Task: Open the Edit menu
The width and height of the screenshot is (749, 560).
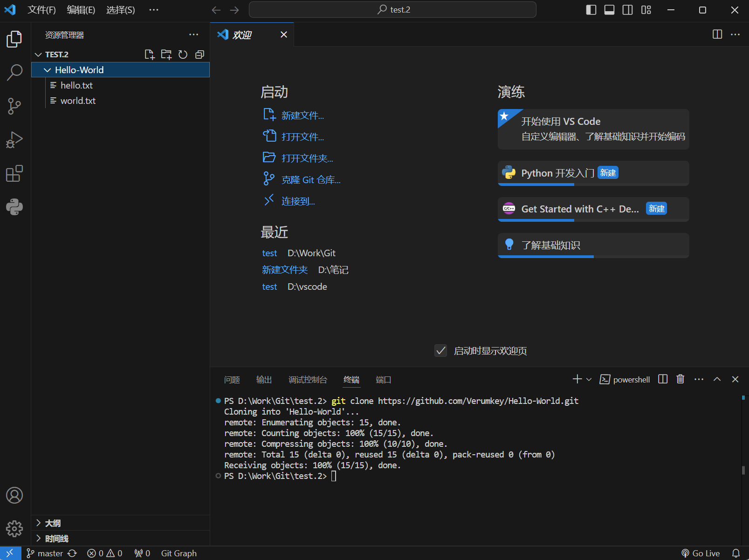Action: click(81, 10)
